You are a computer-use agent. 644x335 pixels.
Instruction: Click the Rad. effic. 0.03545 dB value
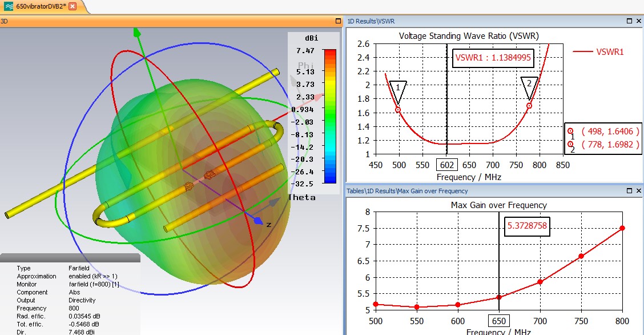tap(84, 316)
